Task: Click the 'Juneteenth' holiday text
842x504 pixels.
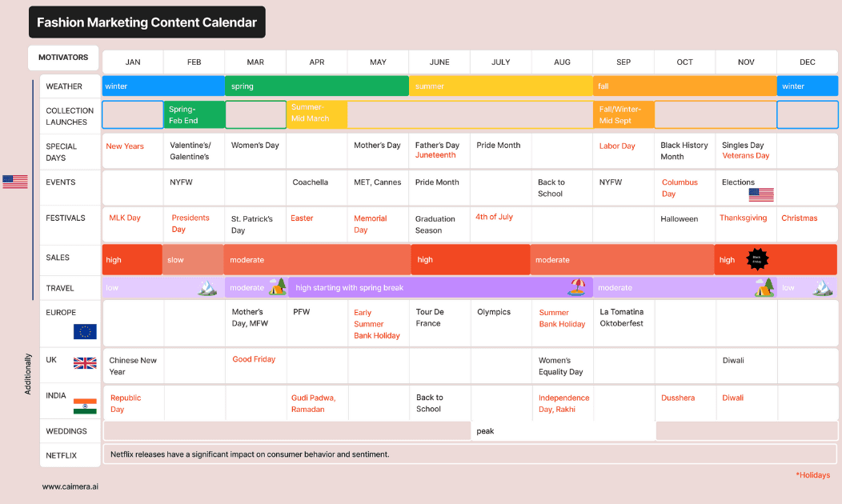Action: [x=435, y=155]
